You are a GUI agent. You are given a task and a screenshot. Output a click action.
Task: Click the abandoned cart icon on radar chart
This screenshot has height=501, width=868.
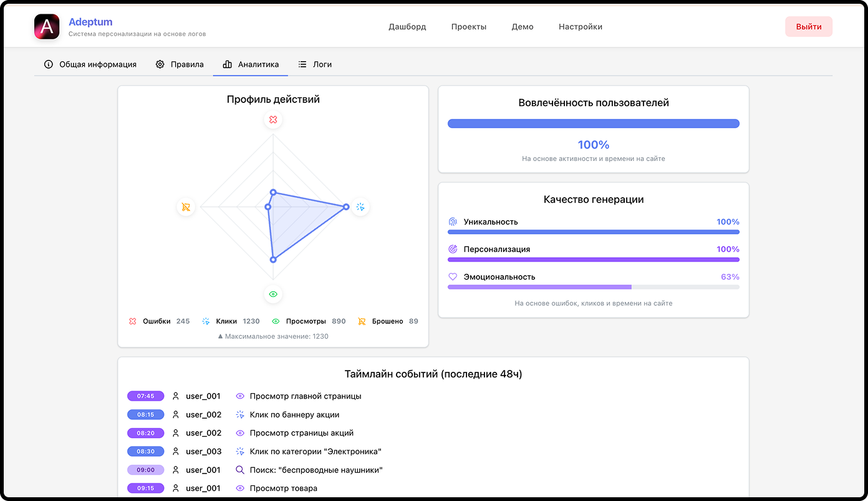186,207
